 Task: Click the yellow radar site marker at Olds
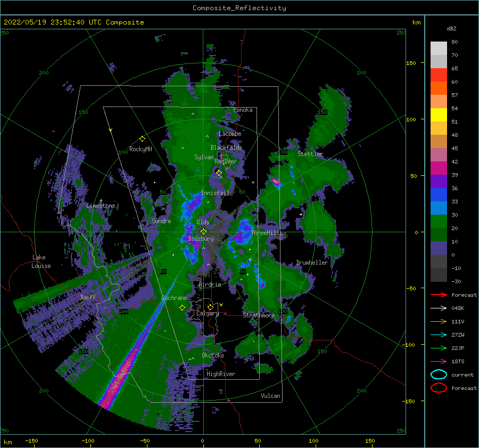tap(203, 232)
